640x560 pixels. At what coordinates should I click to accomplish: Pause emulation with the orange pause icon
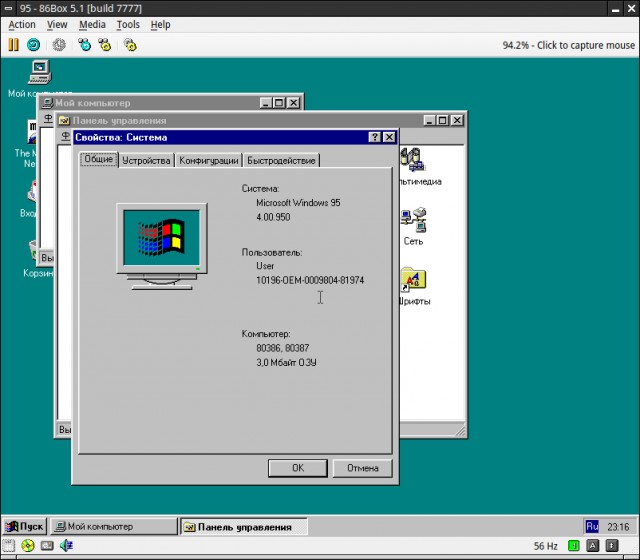[13, 44]
